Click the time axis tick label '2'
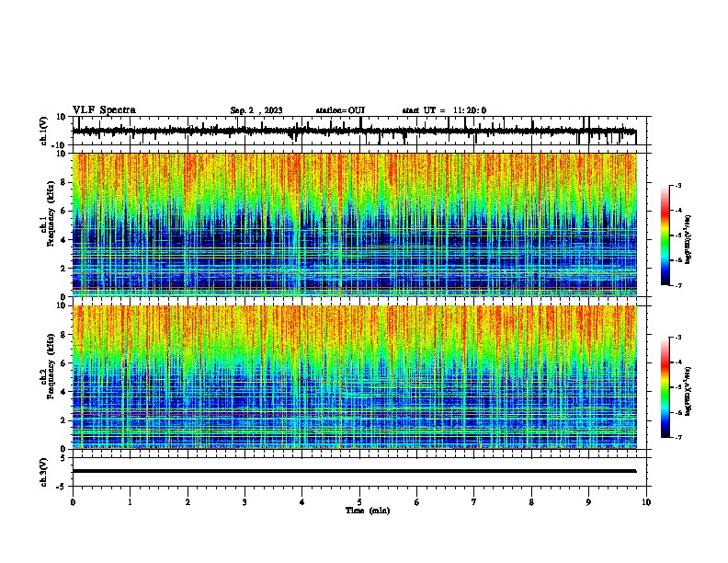Viewport: 728px width, 563px height. [x=188, y=502]
